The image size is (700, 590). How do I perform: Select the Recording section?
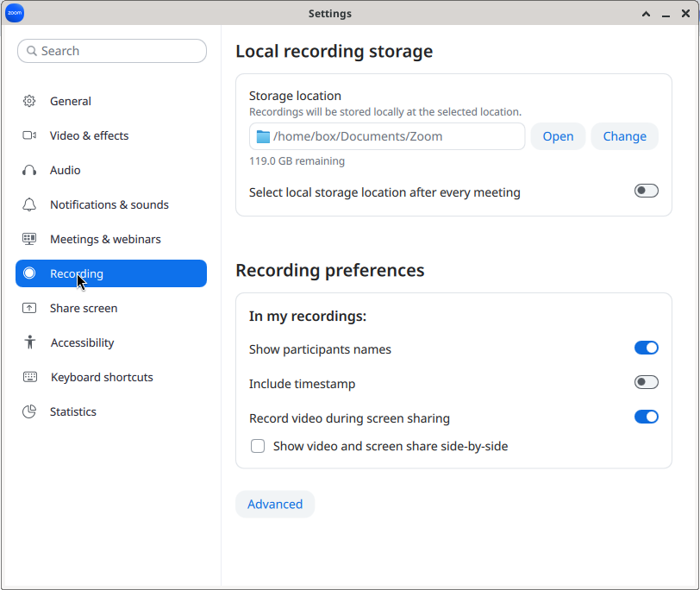[x=111, y=273]
